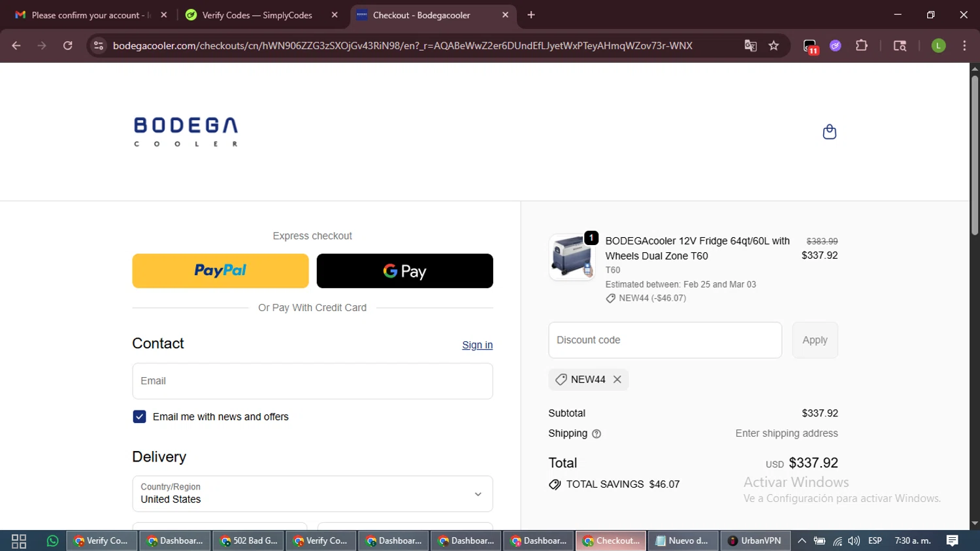Show hidden system tray icons
The width and height of the screenshot is (980, 551).
click(x=802, y=541)
